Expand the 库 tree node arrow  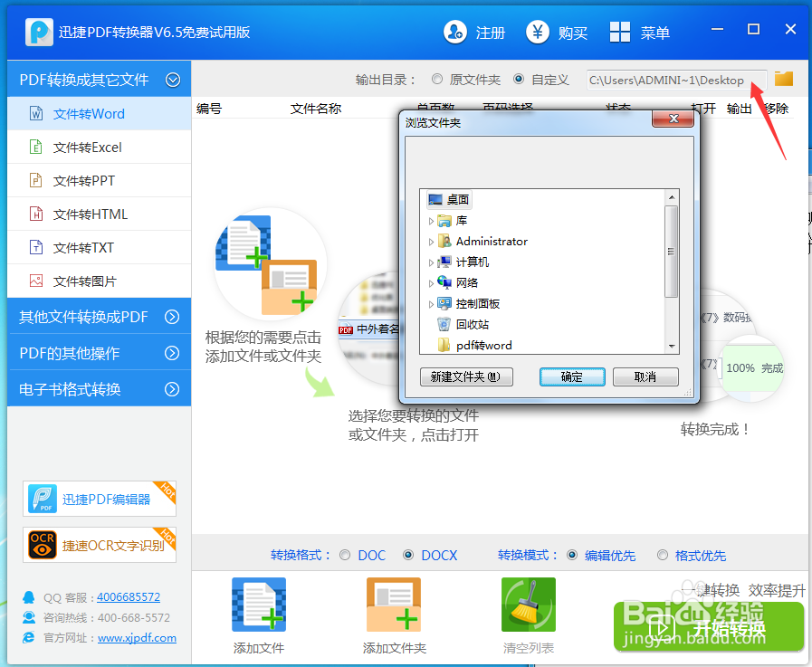(430, 221)
